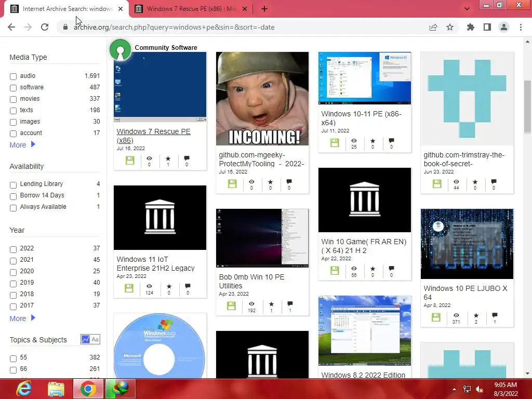Click the angry baby INCOMING thumbnail
The width and height of the screenshot is (532, 399).
262,98
